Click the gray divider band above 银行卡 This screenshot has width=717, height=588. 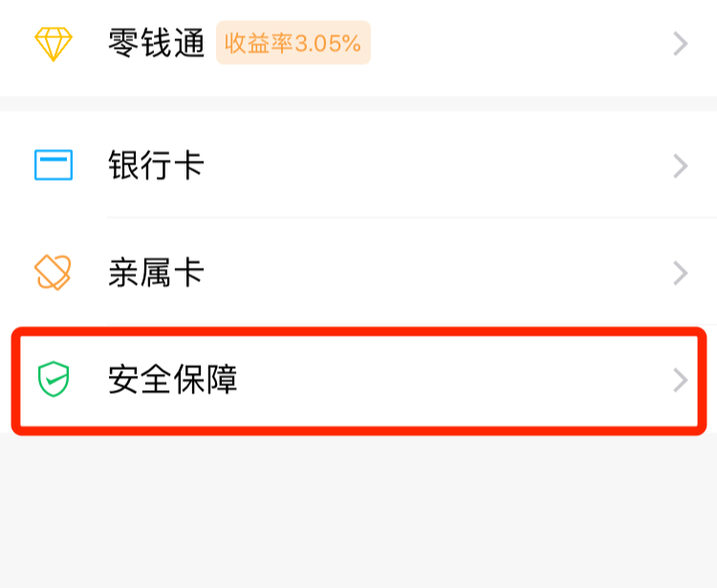(358, 103)
